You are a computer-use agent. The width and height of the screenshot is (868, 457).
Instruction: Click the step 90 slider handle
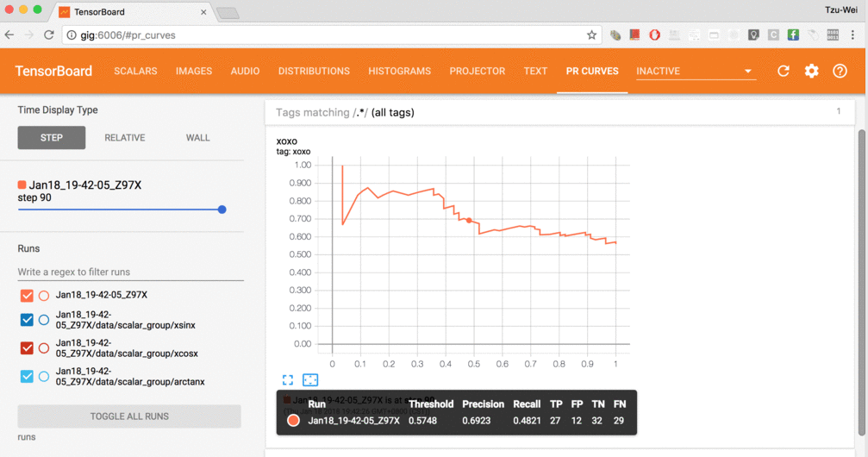point(222,210)
